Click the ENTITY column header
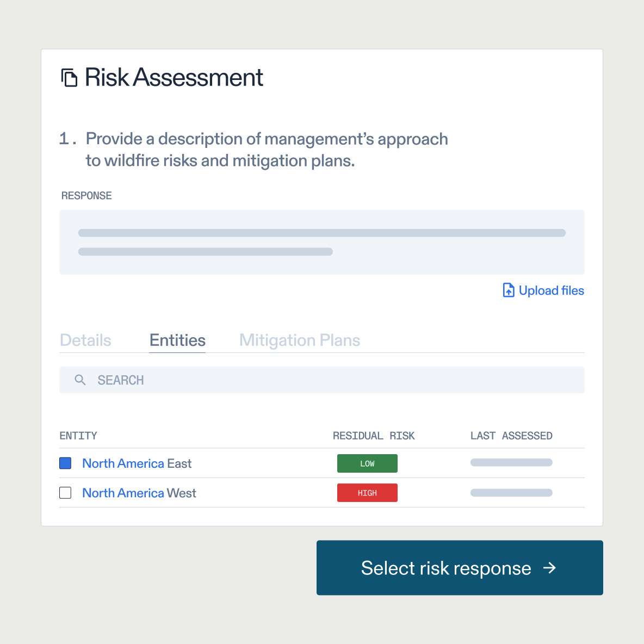 (78, 435)
